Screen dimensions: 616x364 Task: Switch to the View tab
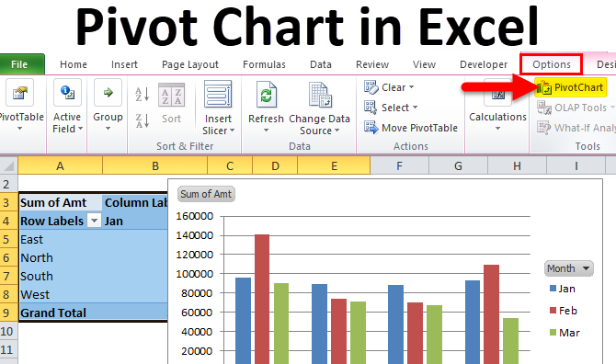pyautogui.click(x=424, y=64)
